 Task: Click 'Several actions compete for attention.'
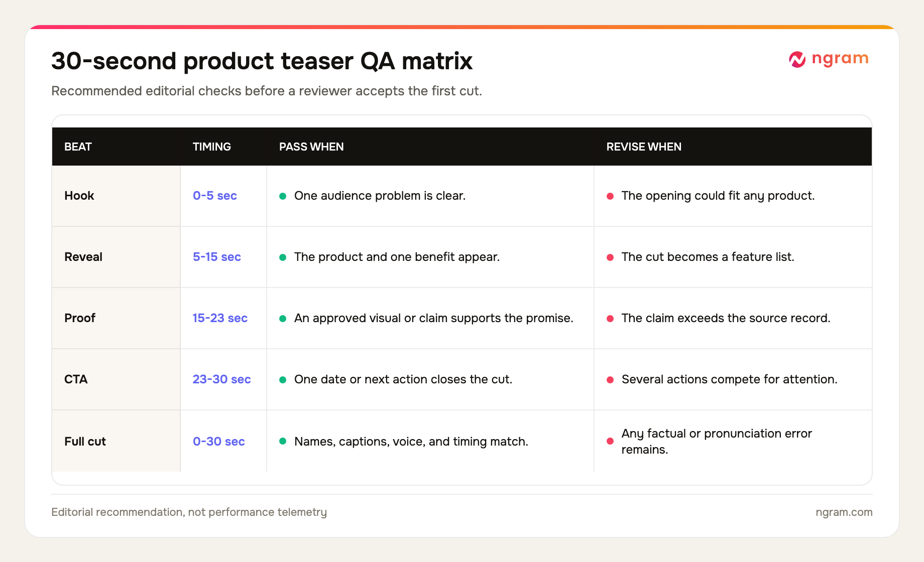click(729, 379)
